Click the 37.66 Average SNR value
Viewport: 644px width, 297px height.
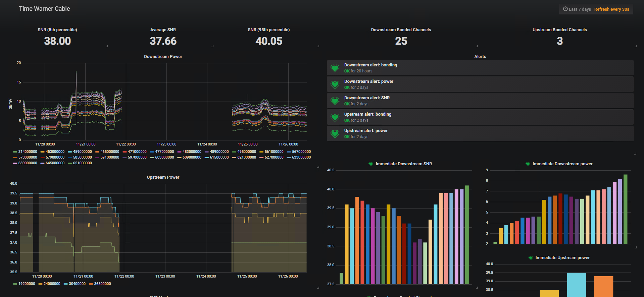(x=163, y=41)
